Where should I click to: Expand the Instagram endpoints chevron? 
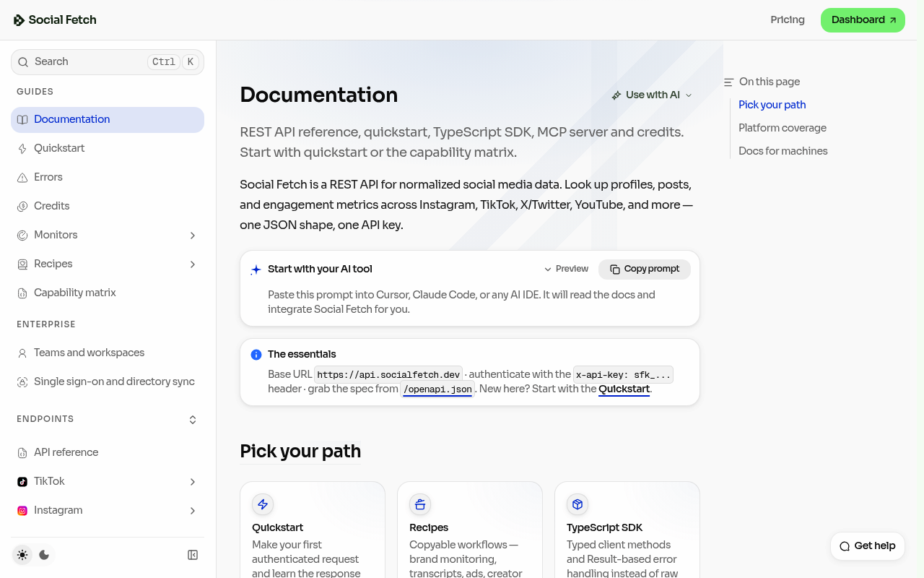[x=193, y=511]
